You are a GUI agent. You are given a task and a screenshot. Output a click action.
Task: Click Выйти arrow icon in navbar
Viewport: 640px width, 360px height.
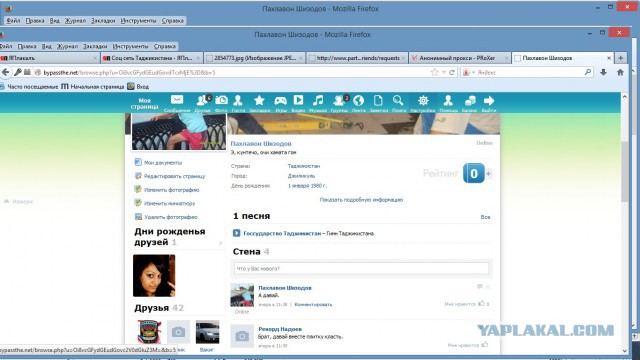(489, 100)
